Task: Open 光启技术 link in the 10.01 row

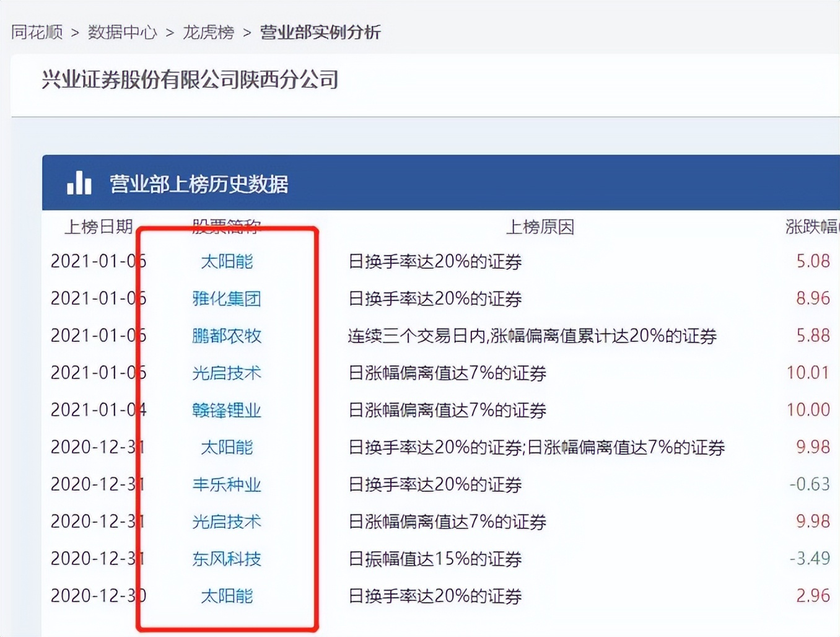Action: [x=227, y=373]
